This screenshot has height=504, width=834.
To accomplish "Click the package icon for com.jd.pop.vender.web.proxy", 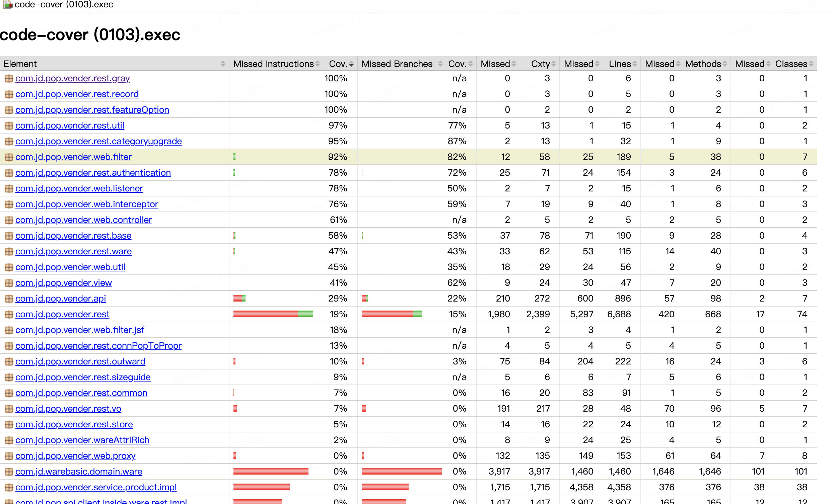I will coord(9,456).
